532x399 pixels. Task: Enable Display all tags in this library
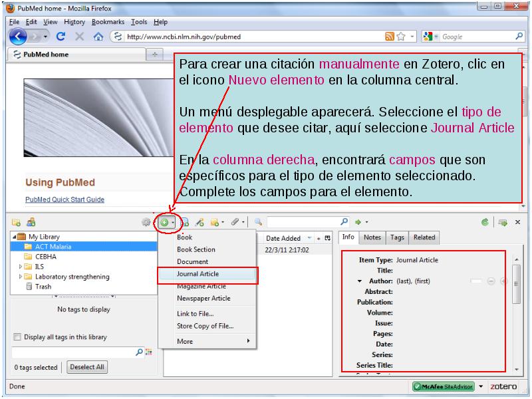coord(17,337)
